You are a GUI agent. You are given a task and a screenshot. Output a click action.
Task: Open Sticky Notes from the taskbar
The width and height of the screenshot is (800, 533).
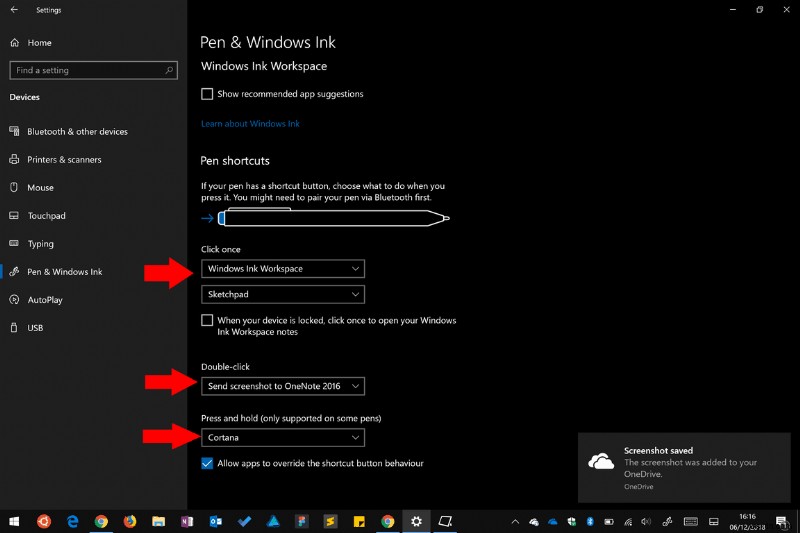(x=359, y=521)
